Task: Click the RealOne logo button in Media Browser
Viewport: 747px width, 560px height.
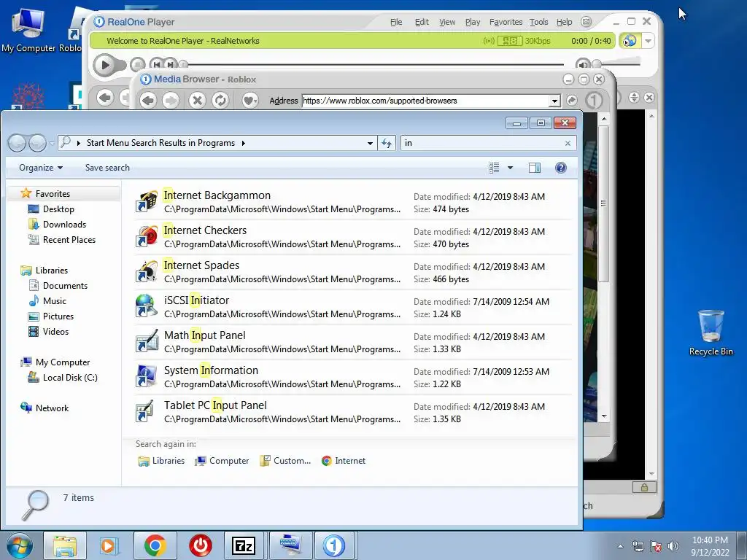Action: 594,101
